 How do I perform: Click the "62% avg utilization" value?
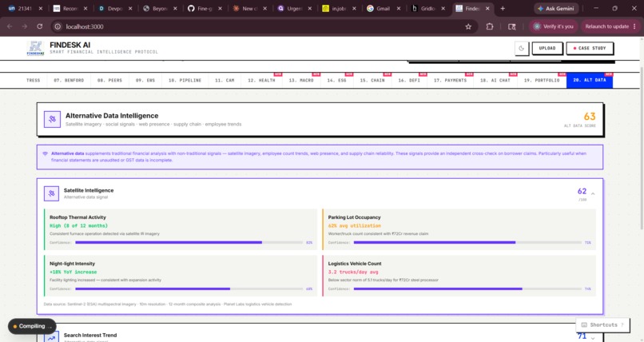[x=354, y=226]
